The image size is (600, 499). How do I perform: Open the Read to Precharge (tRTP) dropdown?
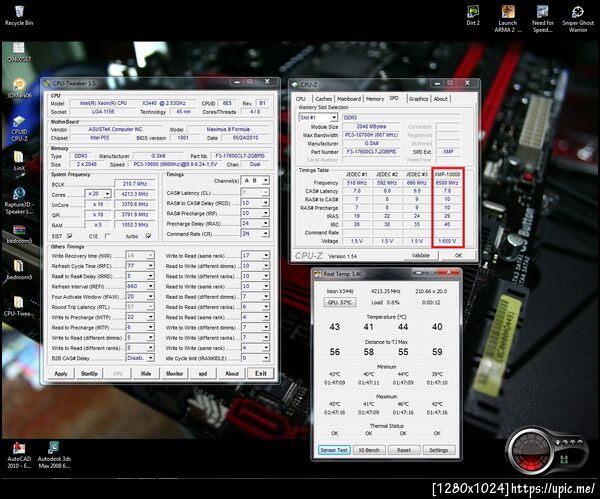(140, 327)
